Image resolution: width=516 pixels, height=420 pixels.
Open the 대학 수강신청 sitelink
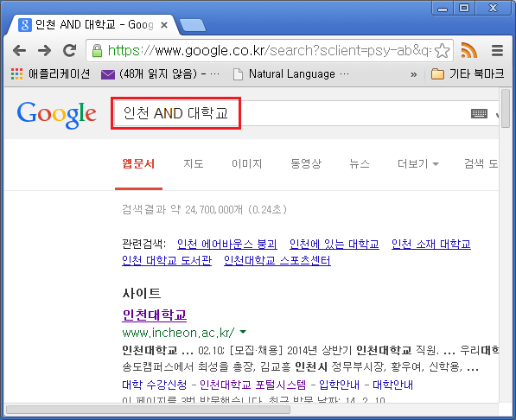pos(155,385)
